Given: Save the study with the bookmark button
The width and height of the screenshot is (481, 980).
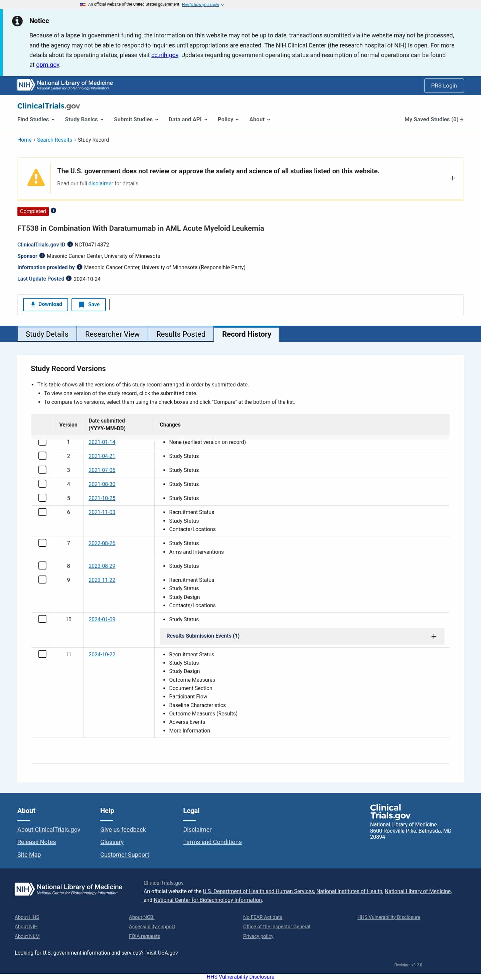Looking at the screenshot, I should [89, 304].
